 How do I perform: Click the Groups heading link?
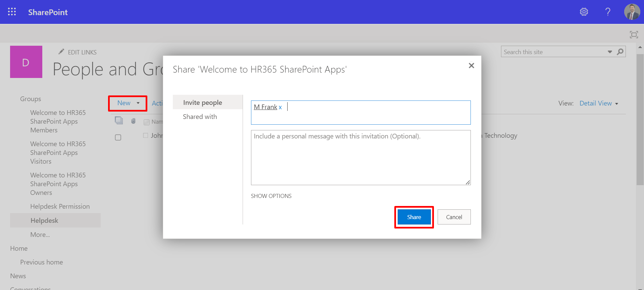[31, 99]
